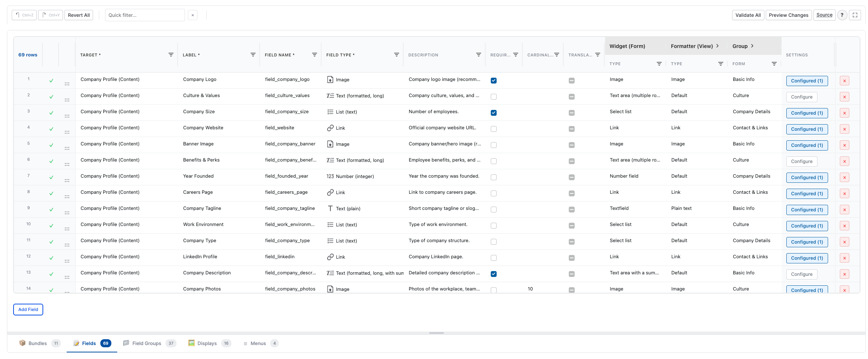The image size is (868, 359).
Task: Click the undo Ctrl+Z button
Action: [x=24, y=15]
